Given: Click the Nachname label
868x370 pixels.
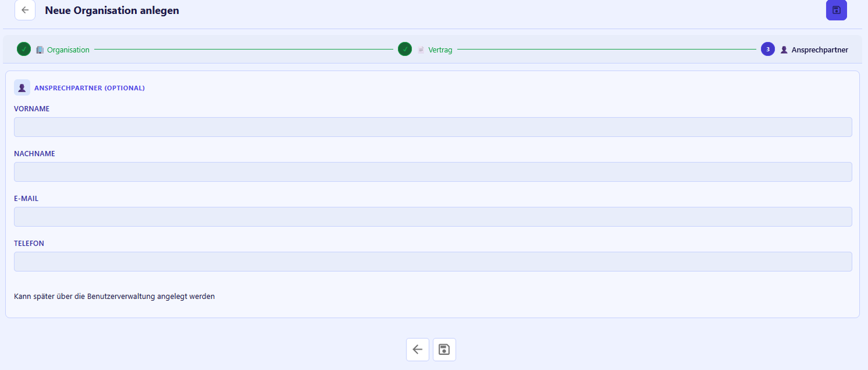Looking at the screenshot, I should tap(34, 154).
